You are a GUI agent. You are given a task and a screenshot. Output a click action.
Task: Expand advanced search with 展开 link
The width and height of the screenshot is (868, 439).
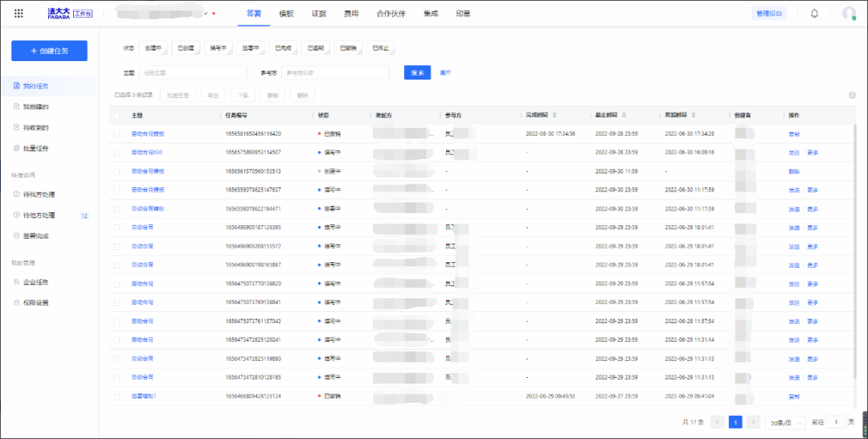[445, 72]
